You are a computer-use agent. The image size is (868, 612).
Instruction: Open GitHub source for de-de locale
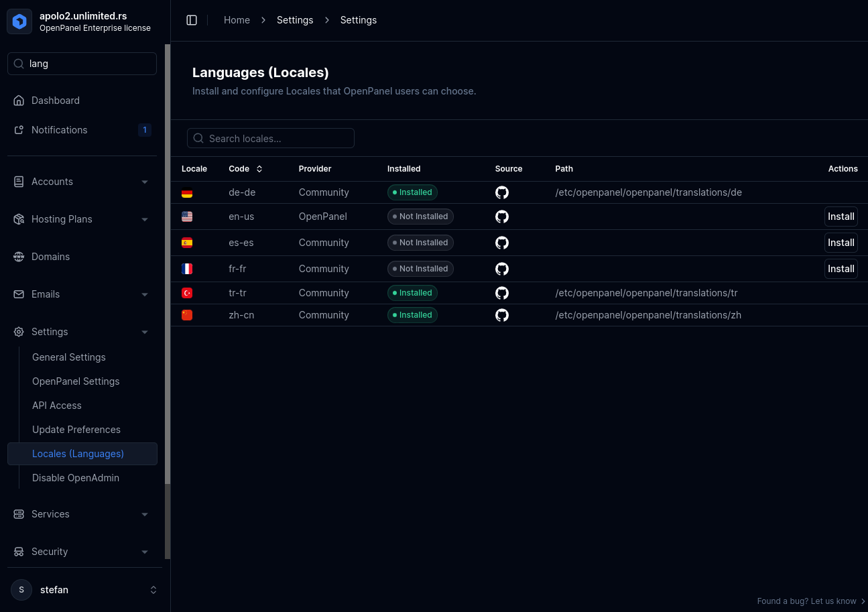(502, 192)
